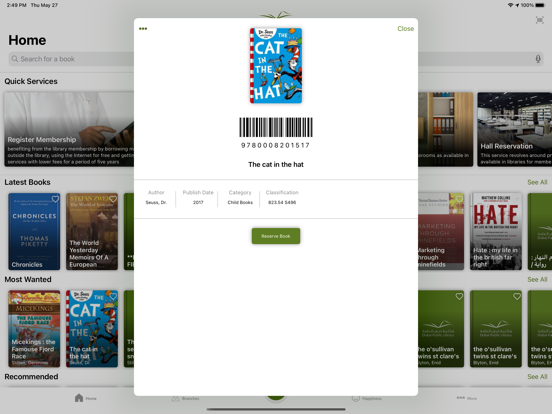The height and width of the screenshot is (414, 552).
Task: Expand Recommended section via See All
Action: [x=537, y=376]
